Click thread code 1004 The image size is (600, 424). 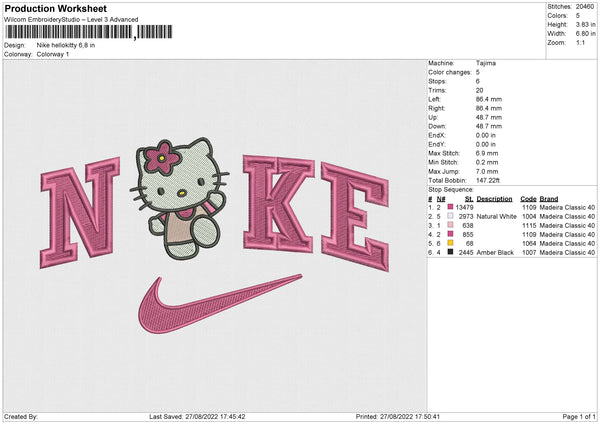point(529,217)
